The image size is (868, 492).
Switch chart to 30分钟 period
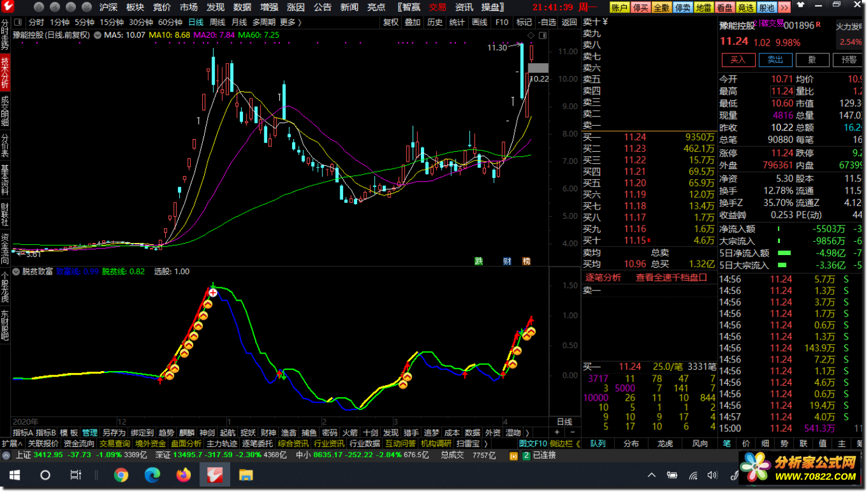(x=141, y=22)
